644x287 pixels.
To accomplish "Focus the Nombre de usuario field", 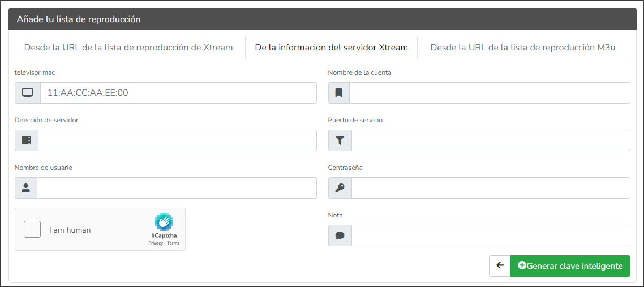I will coord(177,188).
